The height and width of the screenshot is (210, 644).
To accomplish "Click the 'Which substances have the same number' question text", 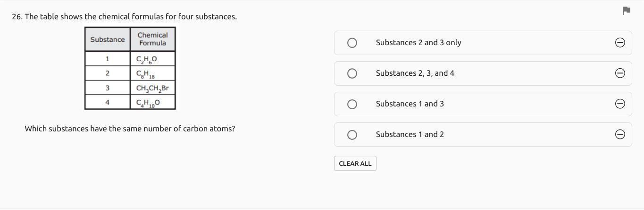I will 130,129.
